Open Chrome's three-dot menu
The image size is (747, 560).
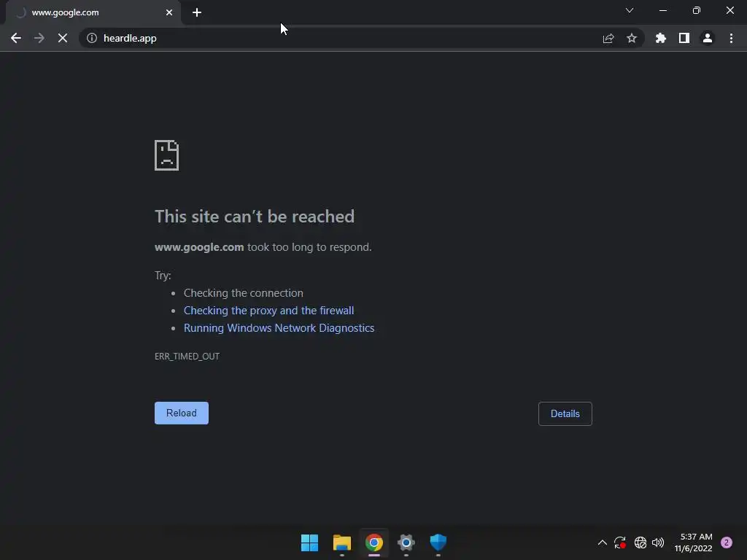coord(731,38)
